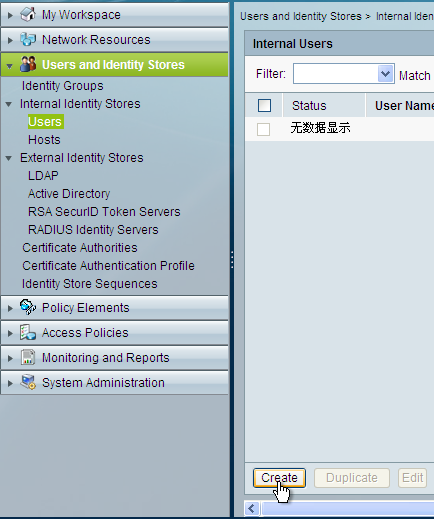434x519 pixels.
Task: Click the My Workspace house icon
Action: coord(28,14)
